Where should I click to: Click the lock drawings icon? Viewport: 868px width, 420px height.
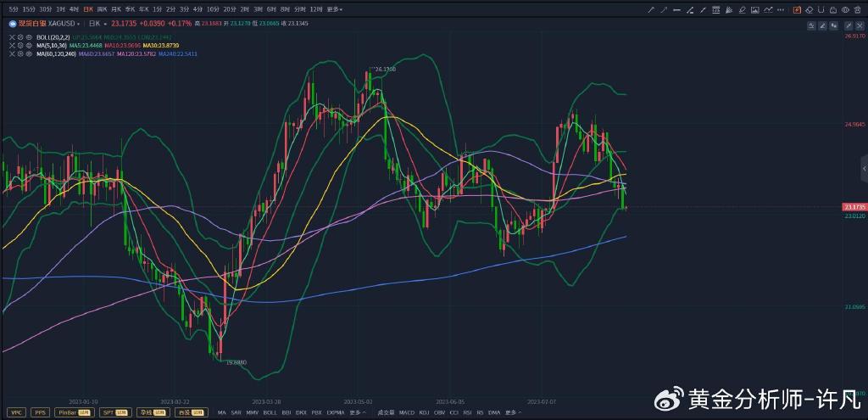[832, 9]
